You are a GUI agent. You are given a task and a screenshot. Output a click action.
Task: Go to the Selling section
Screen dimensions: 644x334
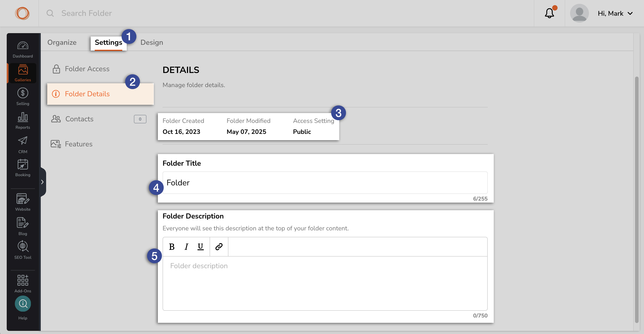click(x=23, y=97)
